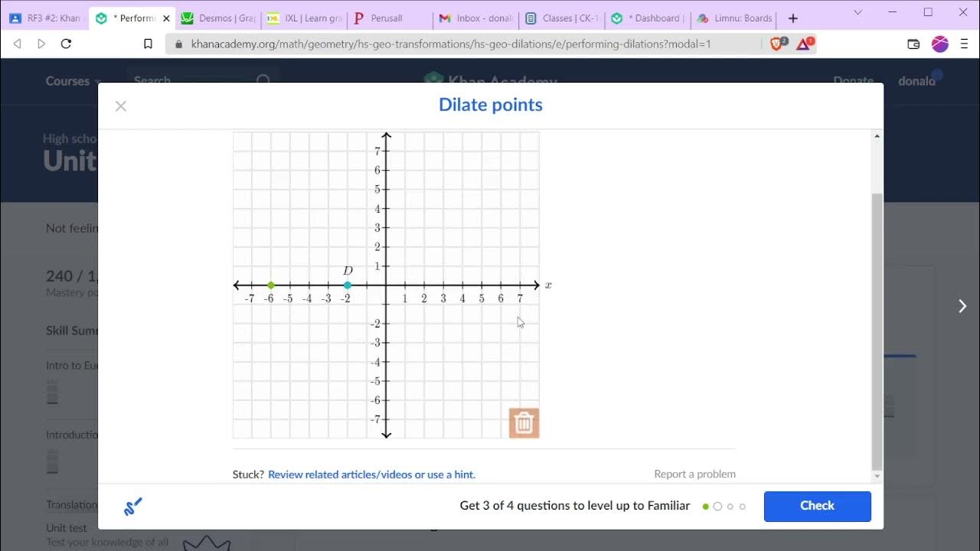Switch to Classes CK-12 tab
The height and width of the screenshot is (551, 980).
point(562,18)
